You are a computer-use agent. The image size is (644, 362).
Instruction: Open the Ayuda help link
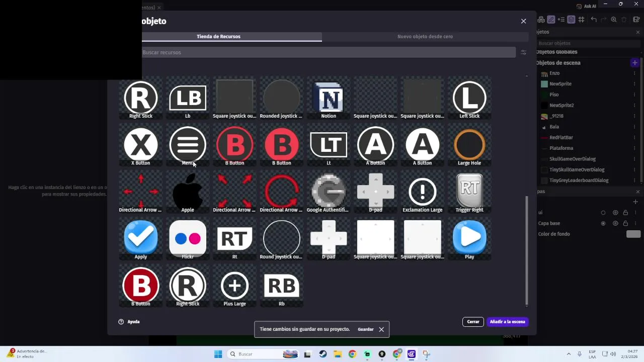tap(129, 322)
